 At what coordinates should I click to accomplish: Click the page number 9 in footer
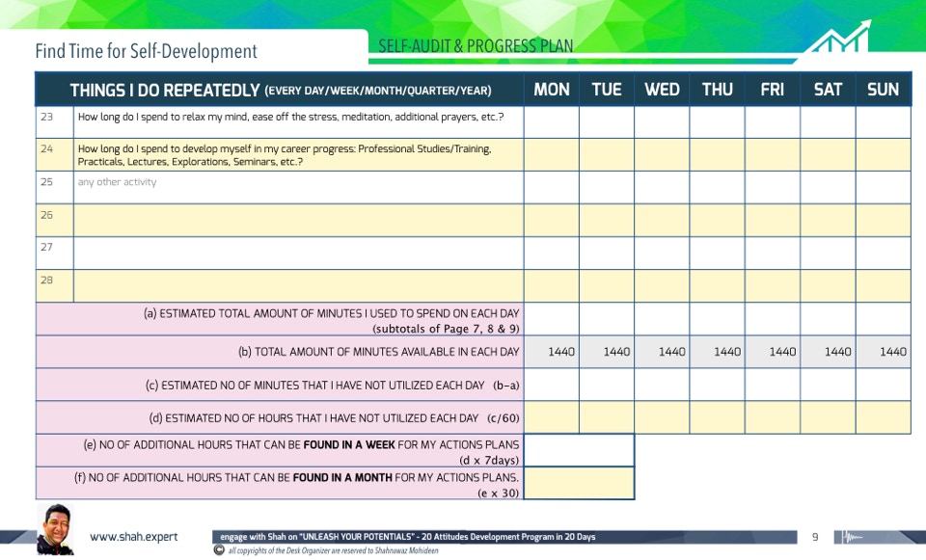814,537
